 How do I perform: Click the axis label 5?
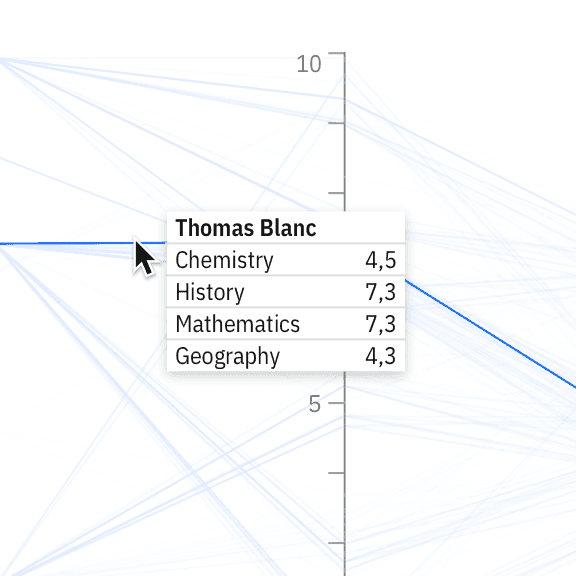click(314, 404)
